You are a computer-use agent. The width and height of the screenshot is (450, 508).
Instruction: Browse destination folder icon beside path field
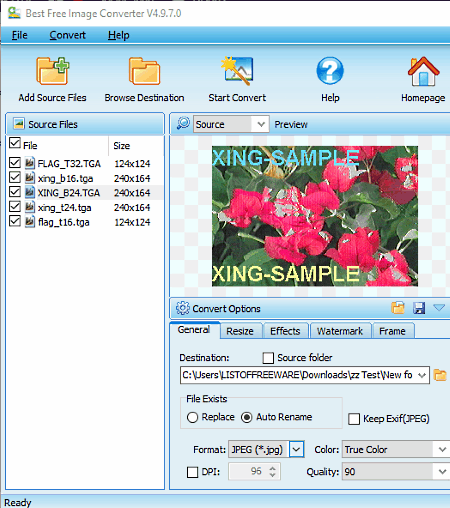pyautogui.click(x=440, y=375)
